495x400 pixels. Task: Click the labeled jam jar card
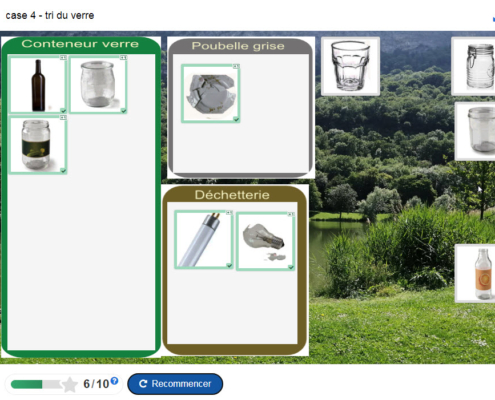tap(38, 145)
